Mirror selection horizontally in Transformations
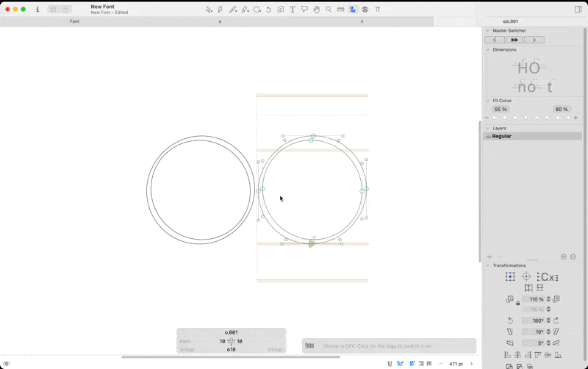This screenshot has height=369, width=588. (528, 288)
